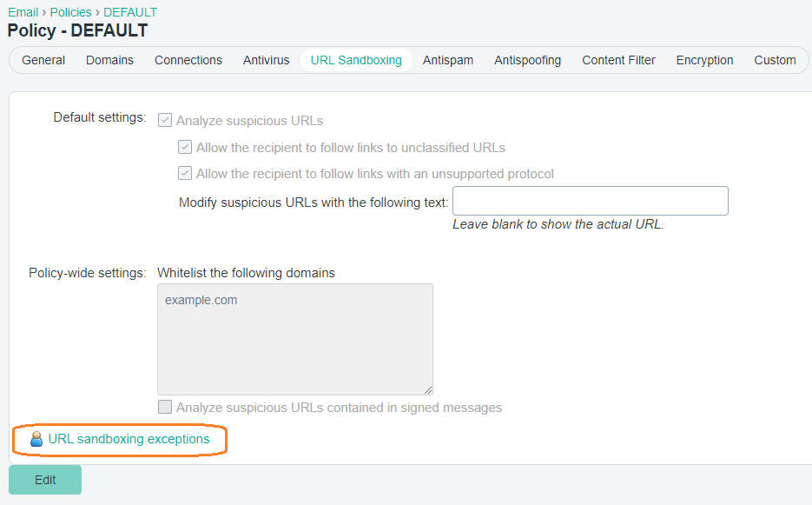Image resolution: width=812 pixels, height=505 pixels.
Task: Click the Email breadcrumb link
Action: pos(23,11)
